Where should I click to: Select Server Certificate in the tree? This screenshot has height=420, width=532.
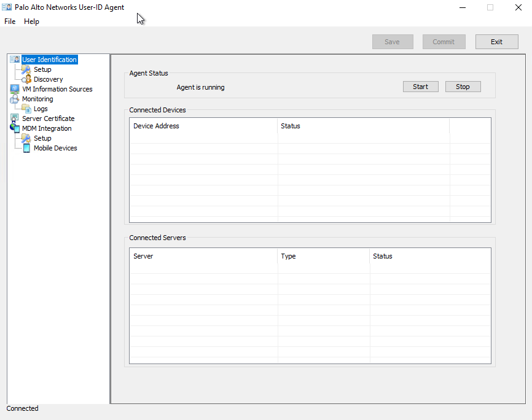[49, 119]
